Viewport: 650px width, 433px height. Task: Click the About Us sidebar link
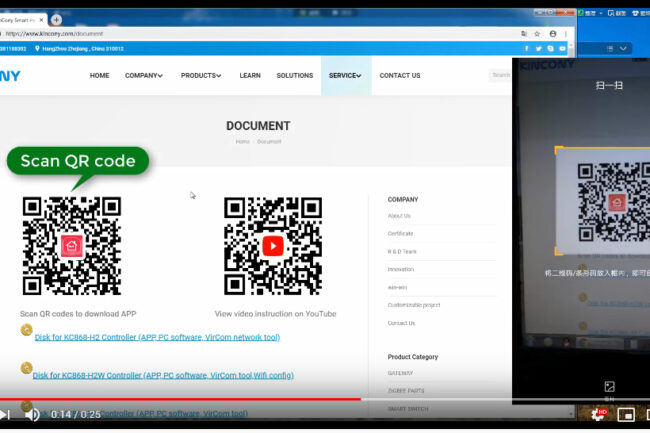(399, 216)
